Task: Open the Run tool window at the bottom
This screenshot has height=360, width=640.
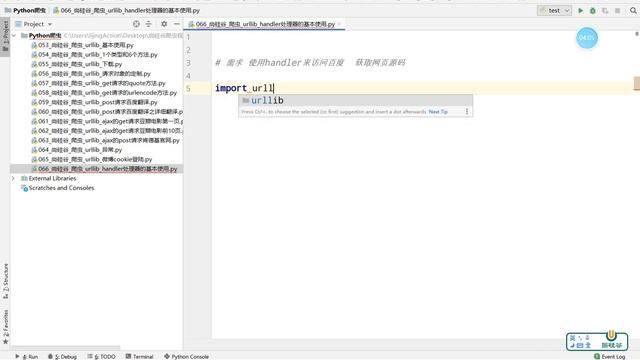Action: 27,356
